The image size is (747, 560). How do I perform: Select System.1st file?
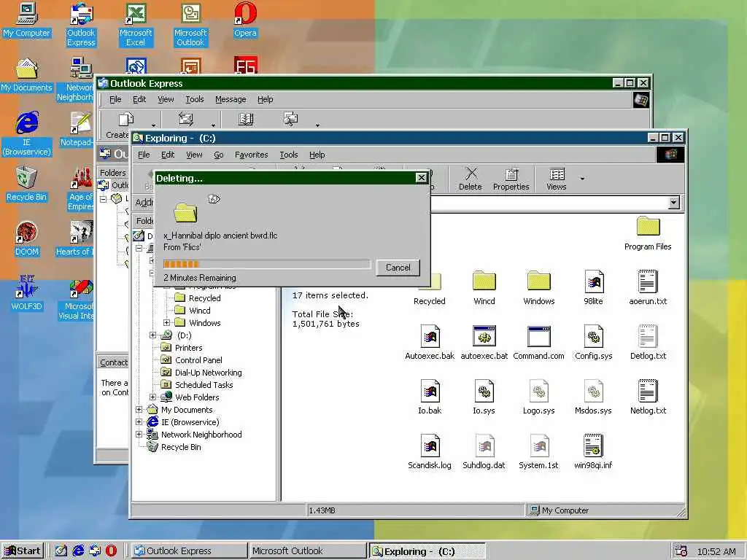[x=539, y=452]
